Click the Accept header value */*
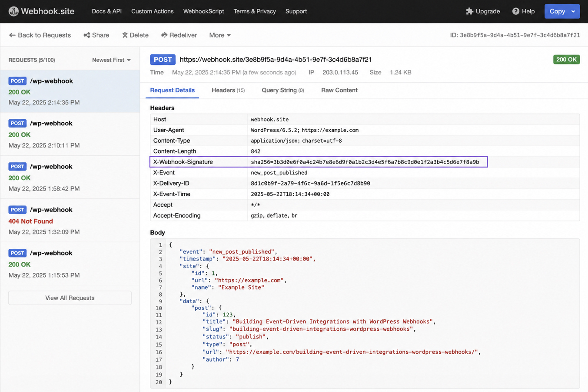 pyautogui.click(x=256, y=205)
